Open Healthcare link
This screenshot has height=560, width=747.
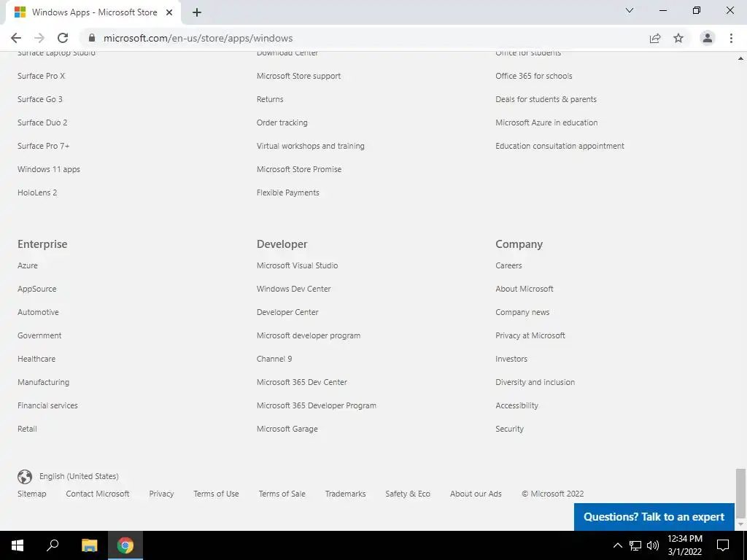[x=36, y=359]
